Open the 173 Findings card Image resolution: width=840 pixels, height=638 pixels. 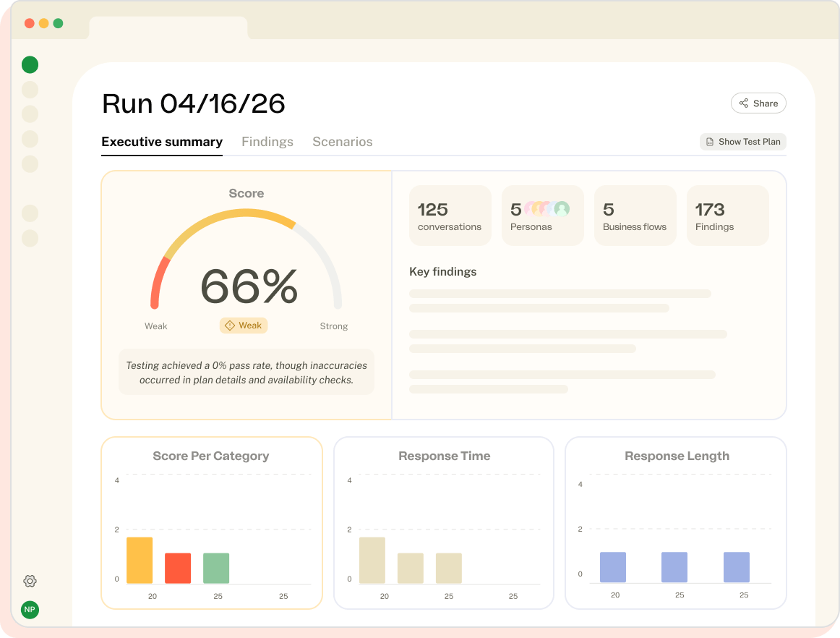click(x=727, y=216)
